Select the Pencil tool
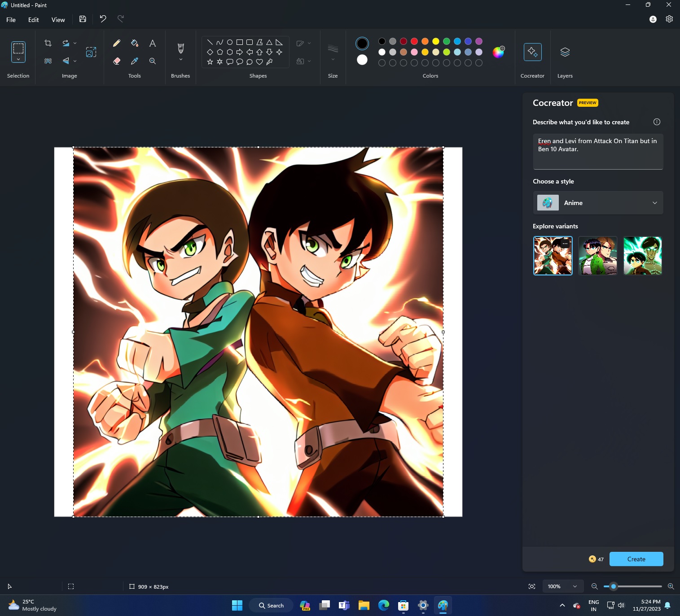Viewport: 680px width, 616px height. click(x=117, y=43)
